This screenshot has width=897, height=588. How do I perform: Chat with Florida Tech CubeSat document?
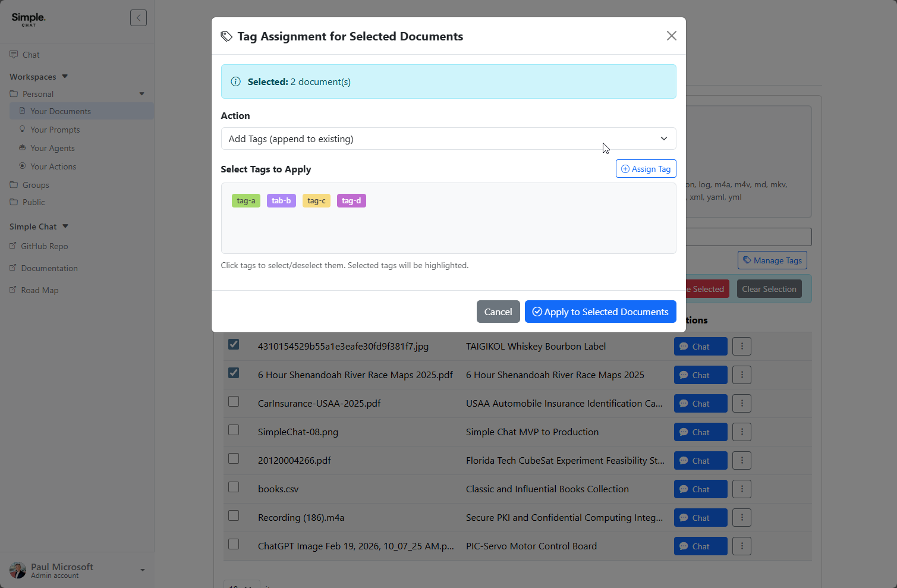pos(700,461)
